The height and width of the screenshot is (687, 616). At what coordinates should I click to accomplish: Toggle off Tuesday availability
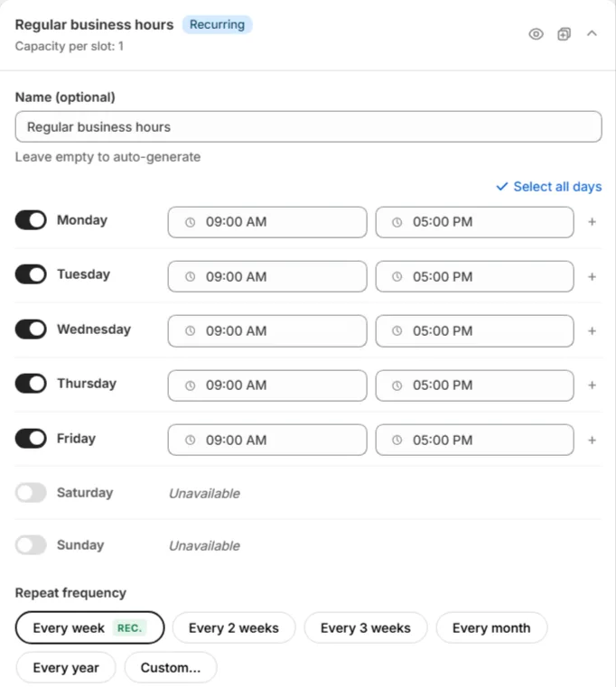pos(31,274)
